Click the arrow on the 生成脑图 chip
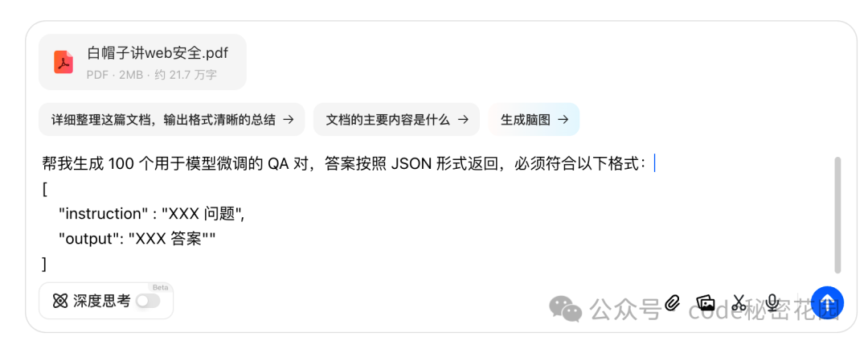Viewport: 868px width, 345px height. tap(563, 120)
